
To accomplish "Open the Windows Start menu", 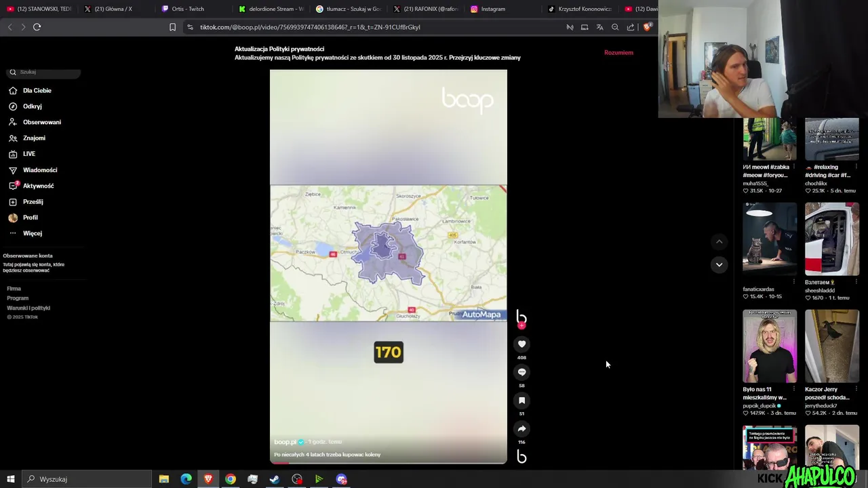I will [11, 479].
